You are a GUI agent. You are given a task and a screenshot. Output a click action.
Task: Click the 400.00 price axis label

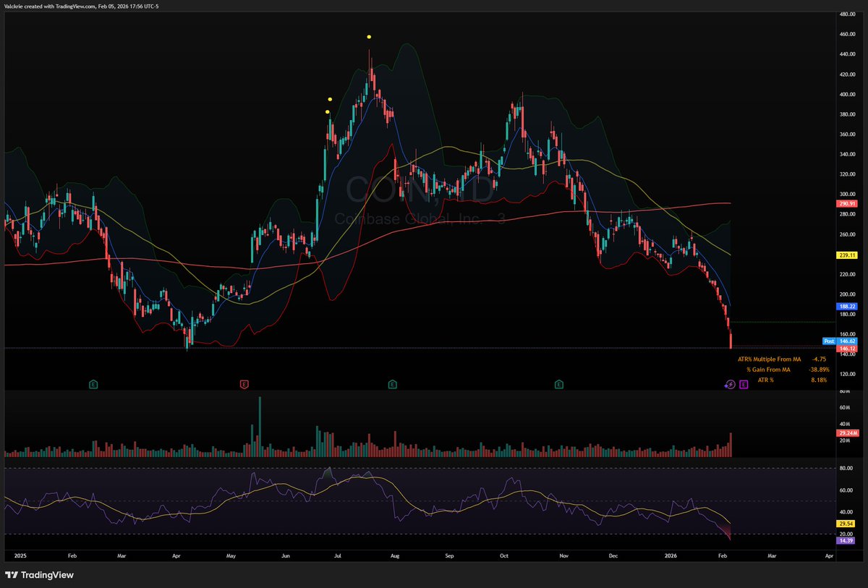point(848,94)
